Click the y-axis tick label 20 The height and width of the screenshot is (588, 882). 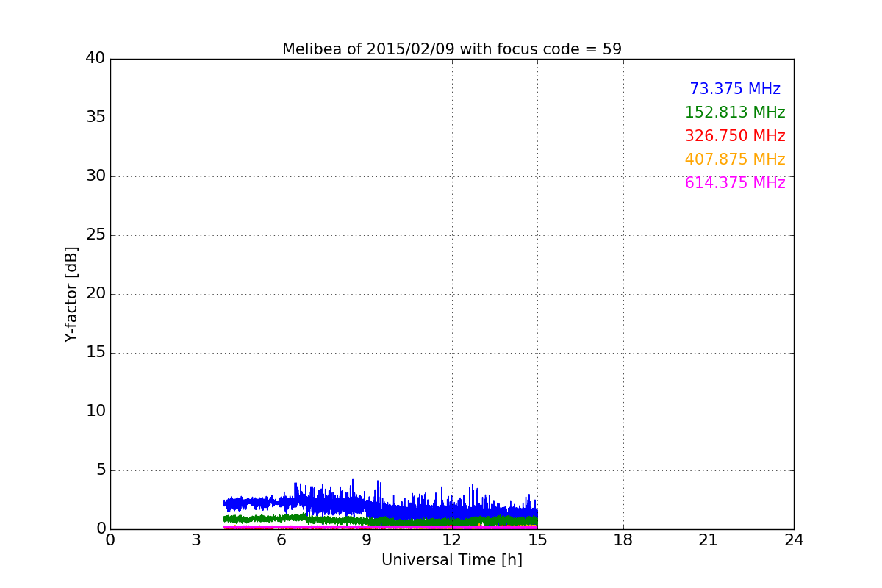[x=96, y=293]
